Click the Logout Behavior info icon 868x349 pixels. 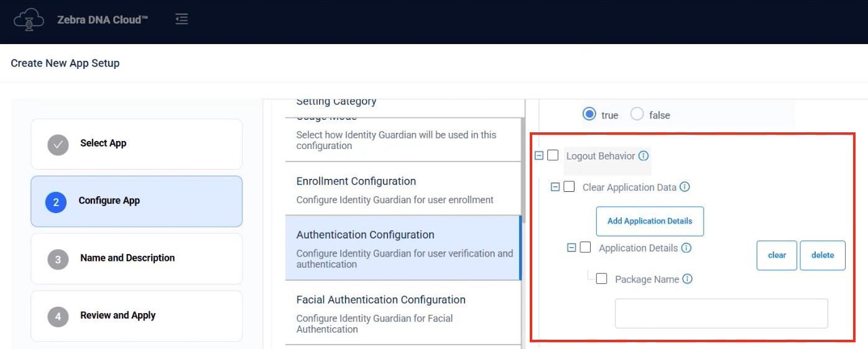tap(644, 156)
